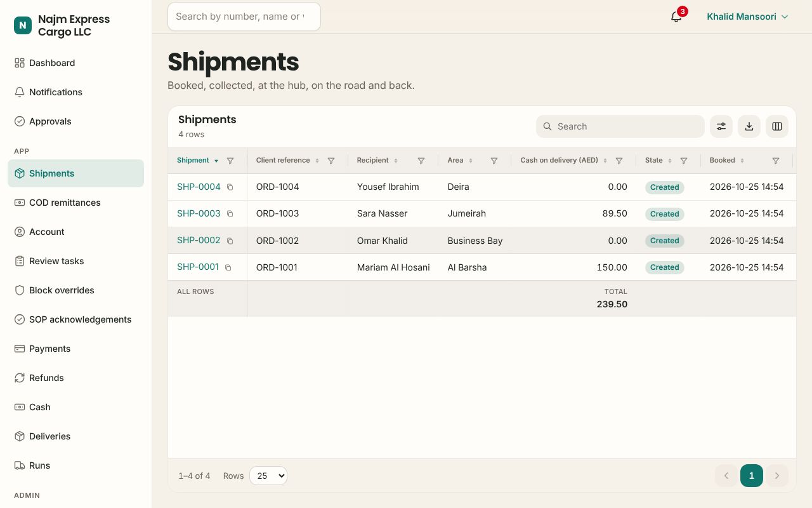Sort by Recipient column
This screenshot has height=508, width=812.
pyautogui.click(x=377, y=161)
